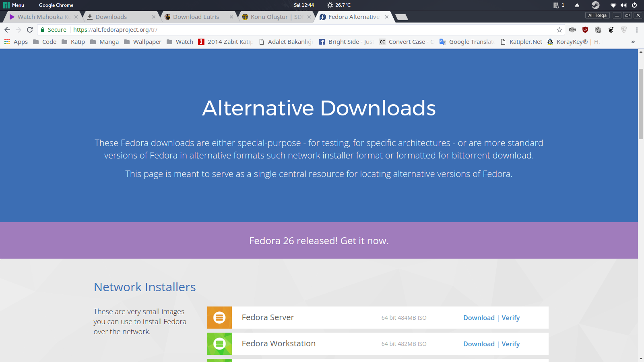This screenshot has width=644, height=362.
Task: Expand the Watch bookmarks folder
Action: click(180, 42)
